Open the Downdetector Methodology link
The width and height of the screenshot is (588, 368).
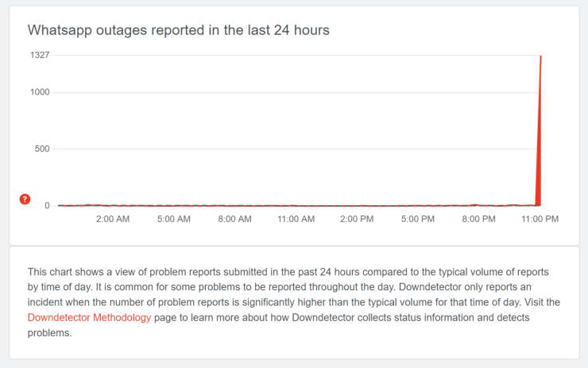pyautogui.click(x=89, y=318)
